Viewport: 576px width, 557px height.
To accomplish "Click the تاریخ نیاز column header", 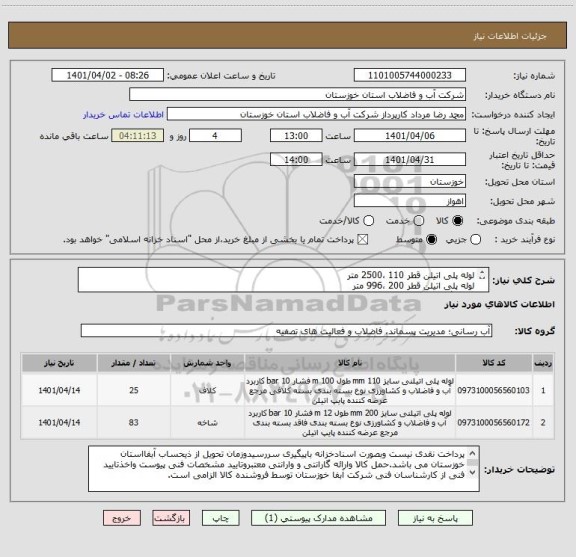I will [x=59, y=363].
